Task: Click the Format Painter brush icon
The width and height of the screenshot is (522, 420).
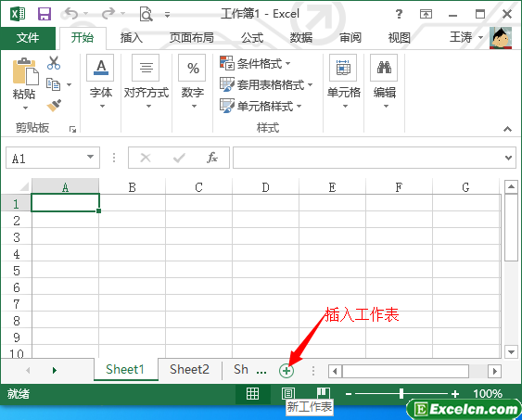Action: (x=54, y=106)
